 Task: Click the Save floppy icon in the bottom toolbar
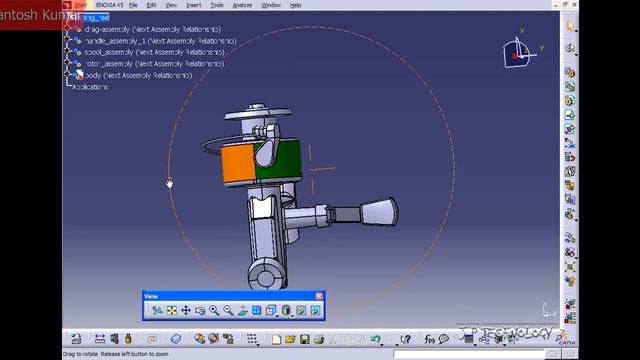click(x=304, y=339)
